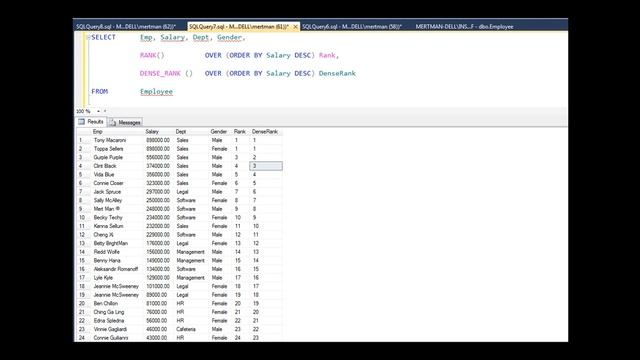
Task: Select the Becky Techy cell
Action: (118, 218)
